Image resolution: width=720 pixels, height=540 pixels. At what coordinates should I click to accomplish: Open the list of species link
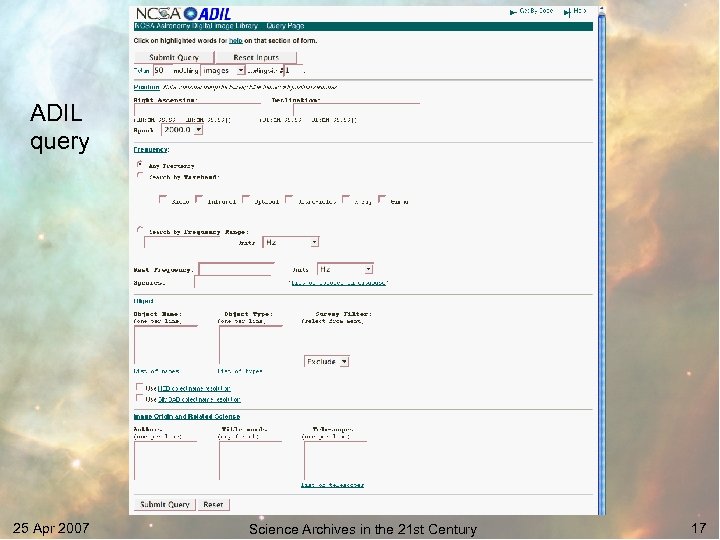[x=339, y=283]
